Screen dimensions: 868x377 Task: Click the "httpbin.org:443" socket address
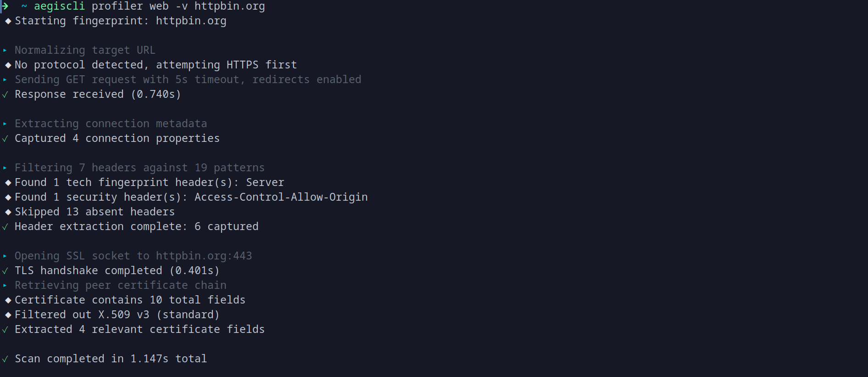tap(204, 256)
